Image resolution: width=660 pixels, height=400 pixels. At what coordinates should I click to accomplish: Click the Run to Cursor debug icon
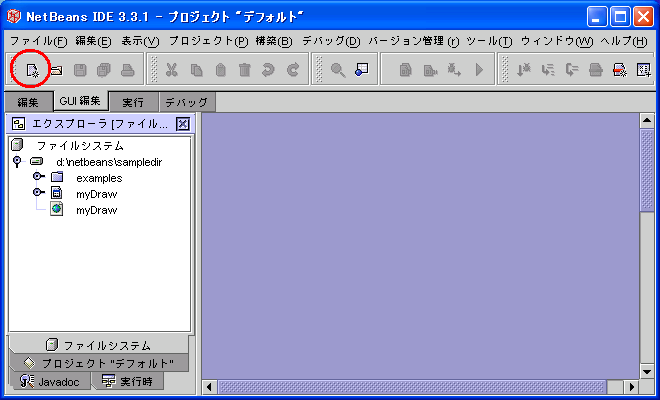pyautogui.click(x=596, y=70)
